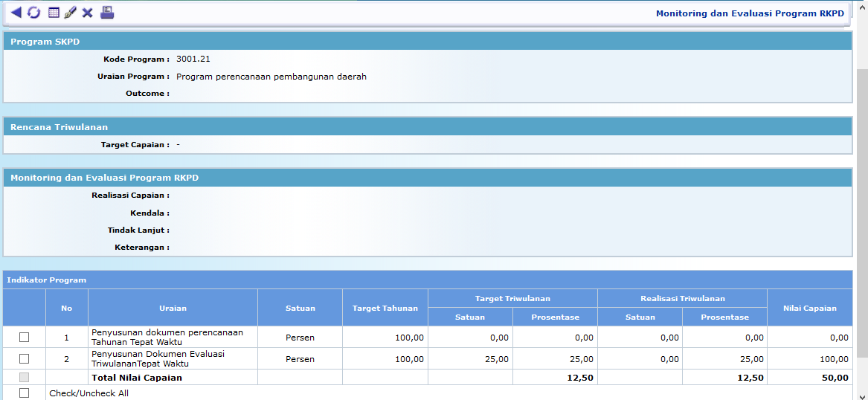Click the X delete icon

88,13
